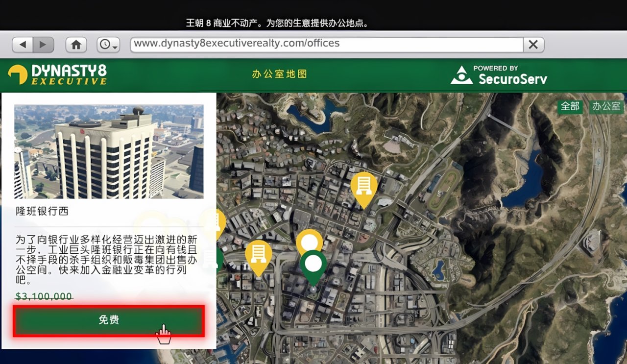This screenshot has width=627, height=364.
Task: Open the browser history clock dropdown
Action: point(108,45)
